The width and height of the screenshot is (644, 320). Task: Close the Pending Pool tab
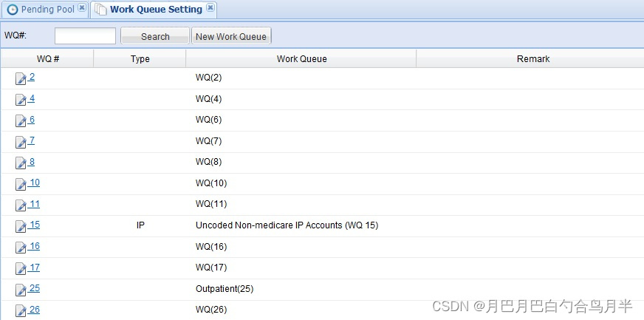(82, 8)
